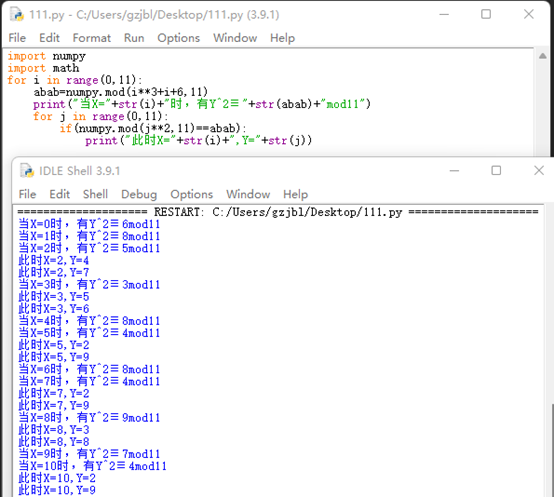Maximize the 111.py editor window

pyautogui.click(x=486, y=14)
